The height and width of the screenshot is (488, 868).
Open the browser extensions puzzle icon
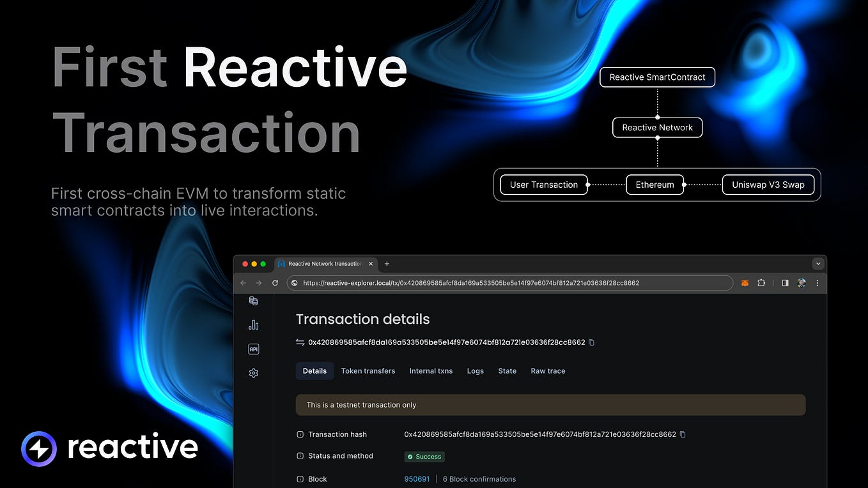761,283
